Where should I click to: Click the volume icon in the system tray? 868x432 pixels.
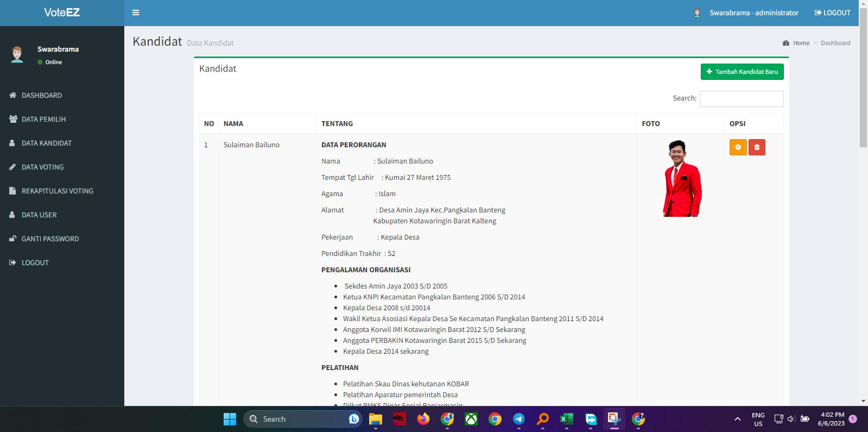click(x=791, y=419)
